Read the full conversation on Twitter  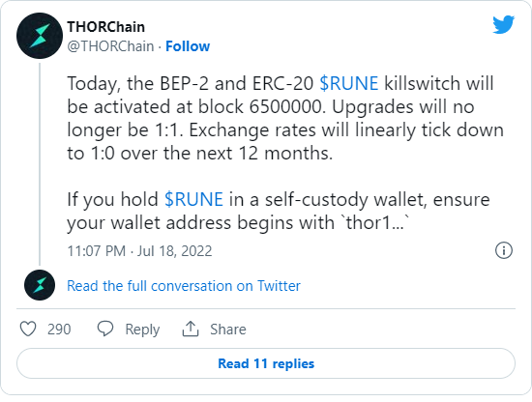click(184, 286)
